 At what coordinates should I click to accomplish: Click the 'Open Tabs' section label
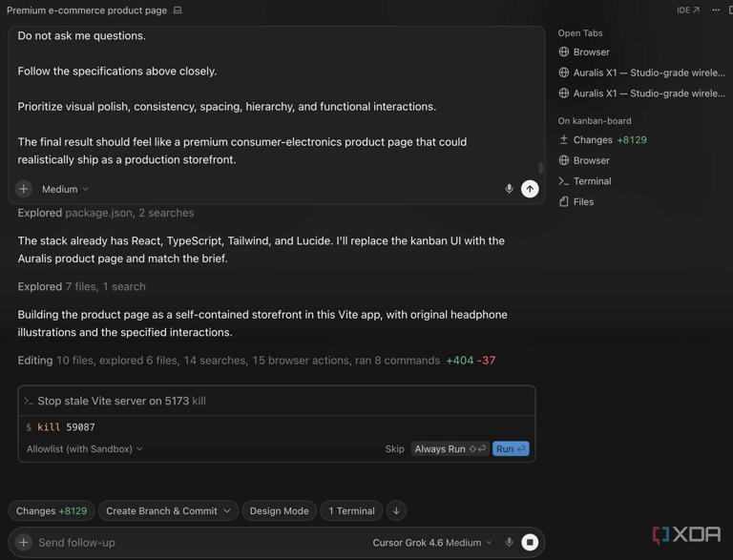point(580,33)
